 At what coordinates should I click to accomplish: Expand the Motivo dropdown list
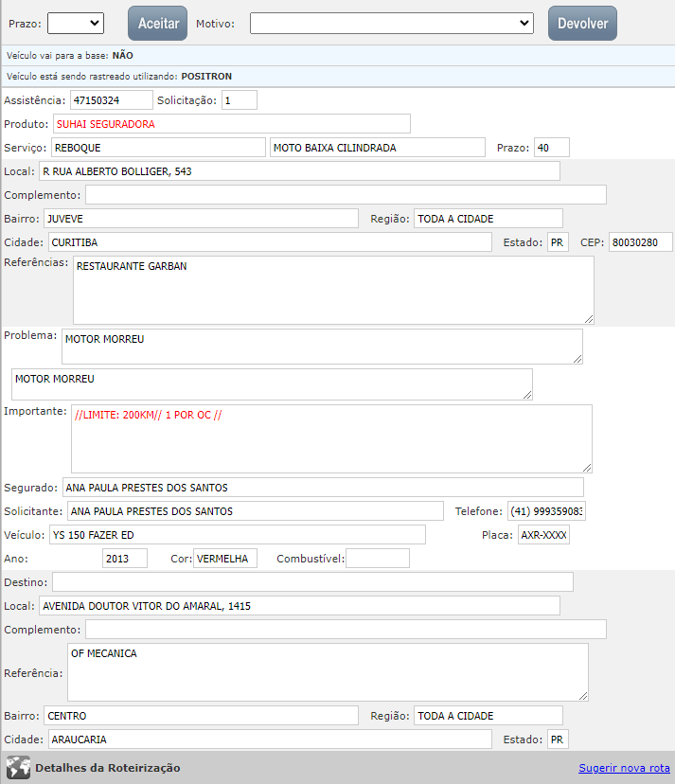tap(392, 23)
